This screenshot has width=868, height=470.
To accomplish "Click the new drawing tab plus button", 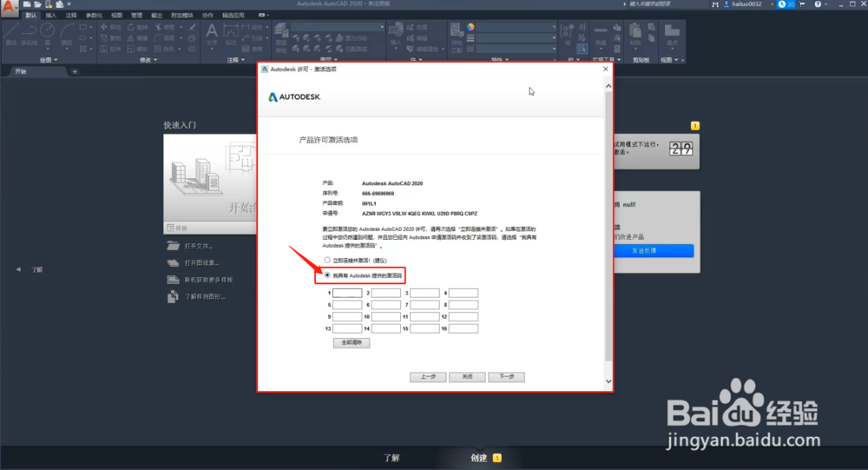I will tap(75, 71).
